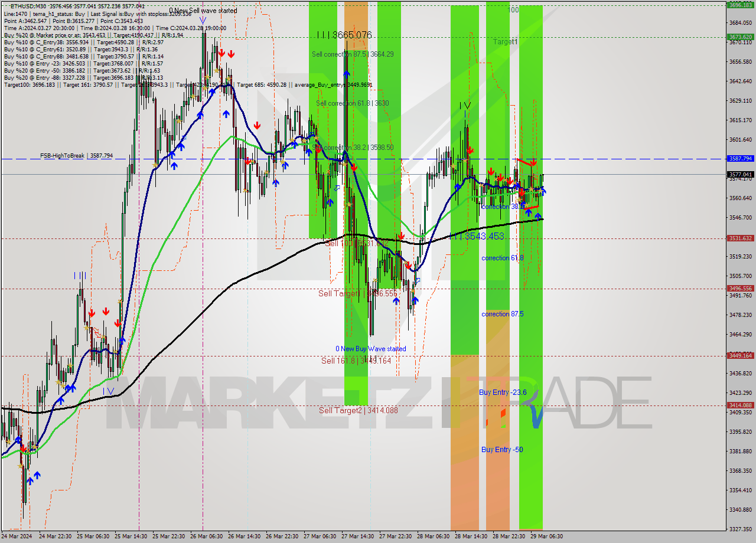This screenshot has width=756, height=543.
Task: Click the 3656.580 value on the price axis
Action: click(x=741, y=61)
